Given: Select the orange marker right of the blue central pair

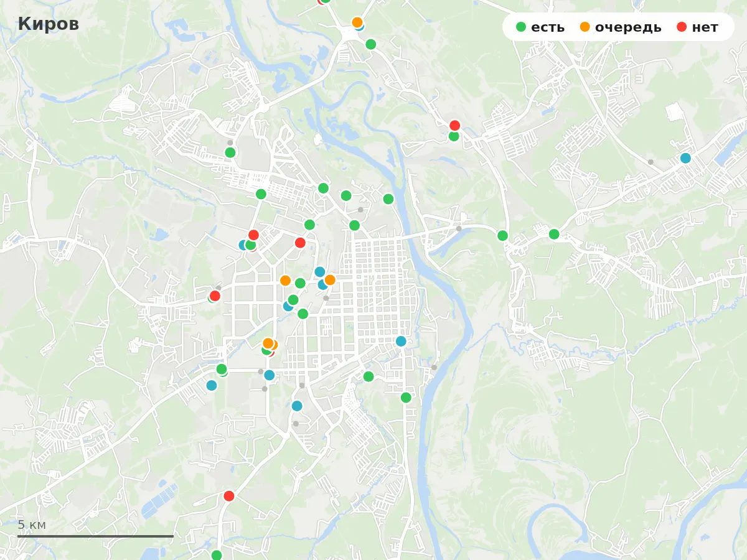Looking at the screenshot, I should [330, 280].
